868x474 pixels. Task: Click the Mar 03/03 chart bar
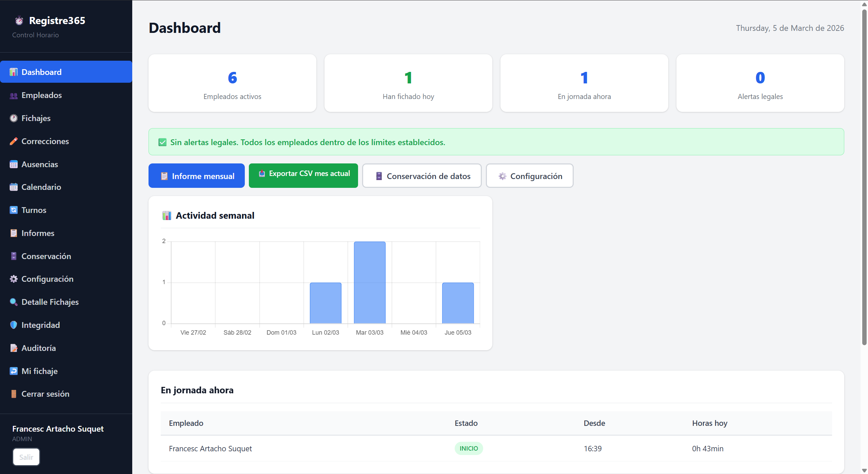pyautogui.click(x=370, y=282)
